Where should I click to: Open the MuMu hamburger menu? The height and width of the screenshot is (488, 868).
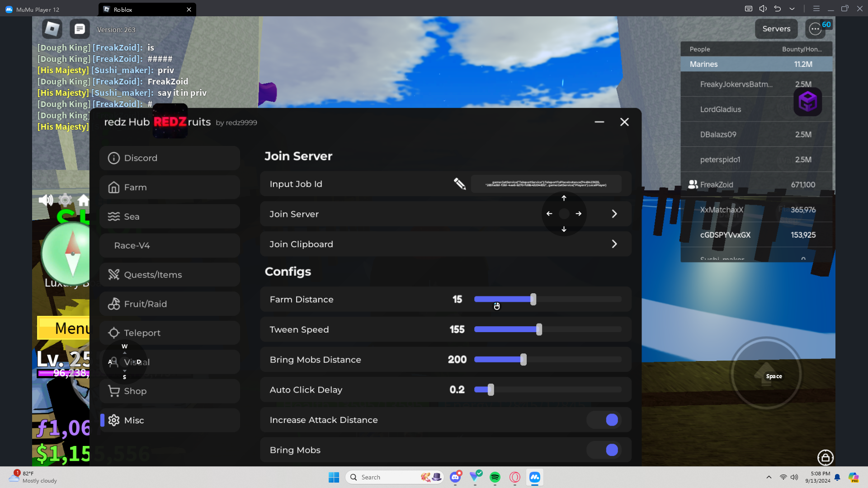coord(816,9)
